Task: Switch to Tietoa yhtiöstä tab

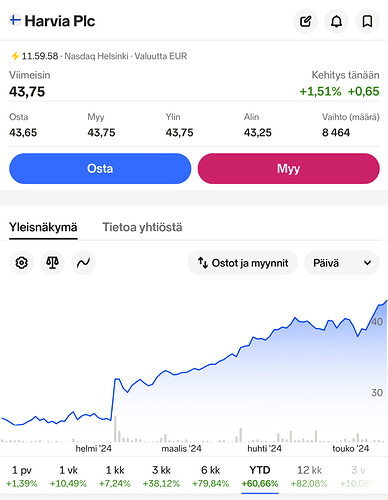Action: tap(142, 227)
